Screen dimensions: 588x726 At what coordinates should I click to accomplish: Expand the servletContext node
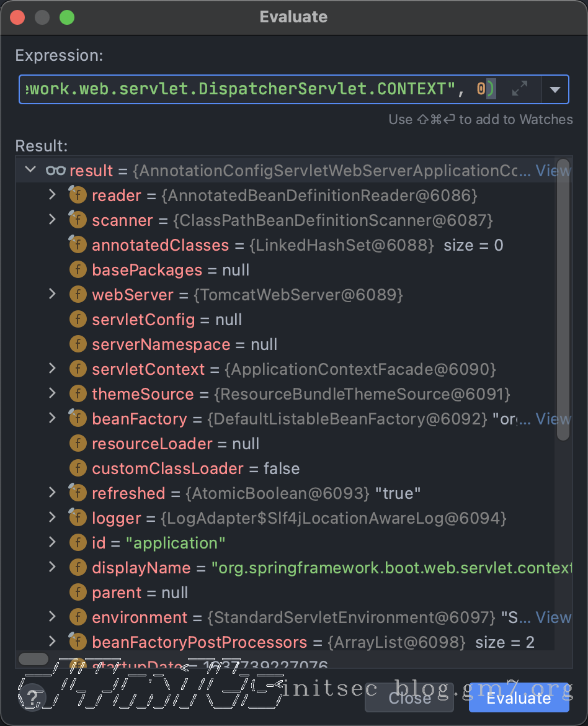coord(53,369)
